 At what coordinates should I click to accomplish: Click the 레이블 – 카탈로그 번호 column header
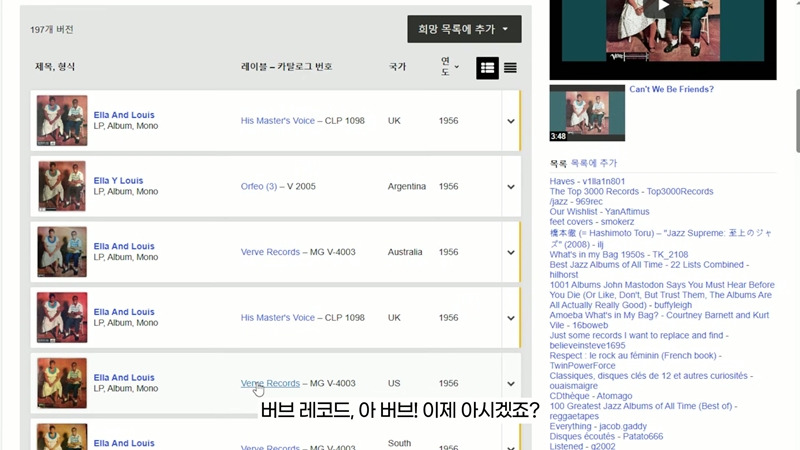[286, 67]
